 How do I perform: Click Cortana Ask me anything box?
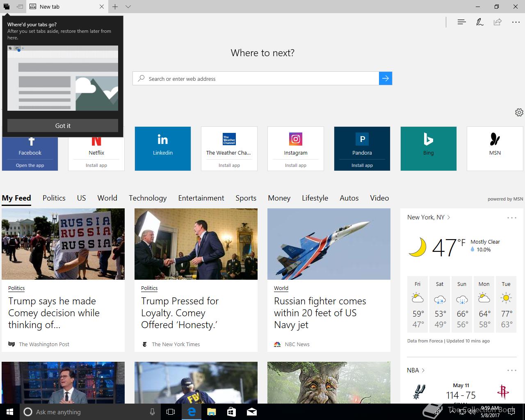click(89, 412)
